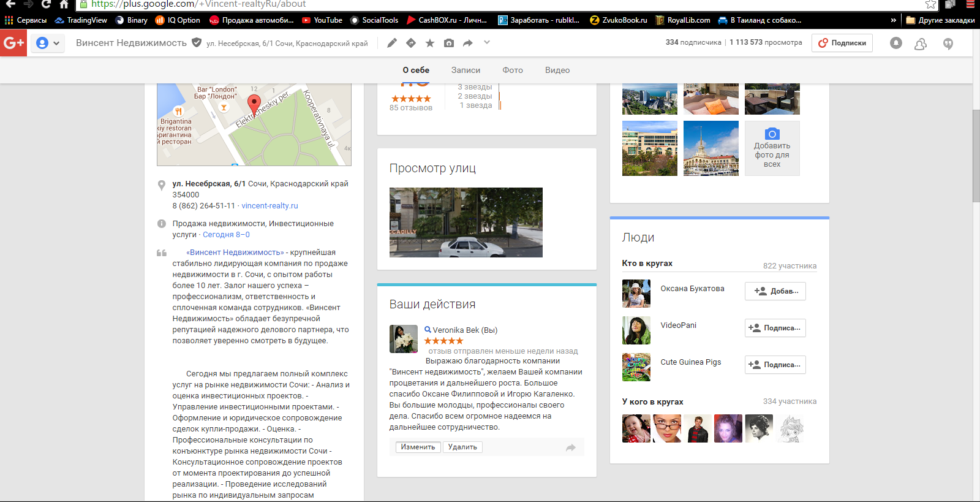Open the Сервисы apps bookmark
Image resolution: width=980 pixels, height=502 pixels.
pos(26,20)
